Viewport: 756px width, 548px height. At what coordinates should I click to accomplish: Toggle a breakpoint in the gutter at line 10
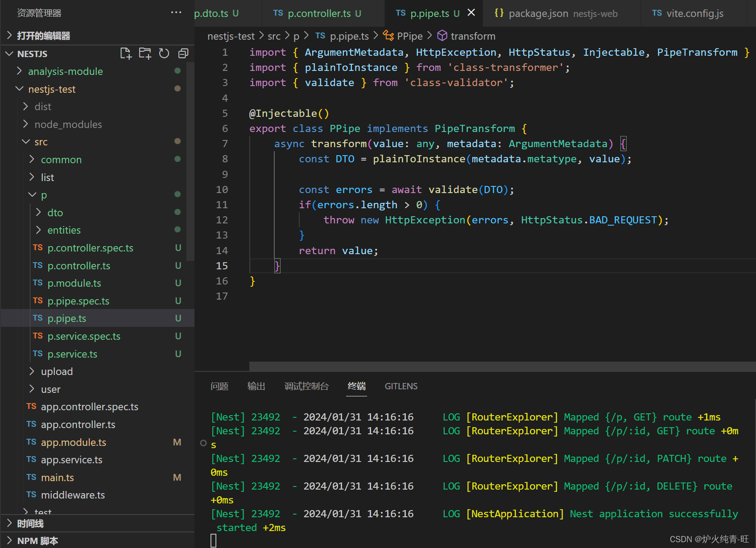210,190
